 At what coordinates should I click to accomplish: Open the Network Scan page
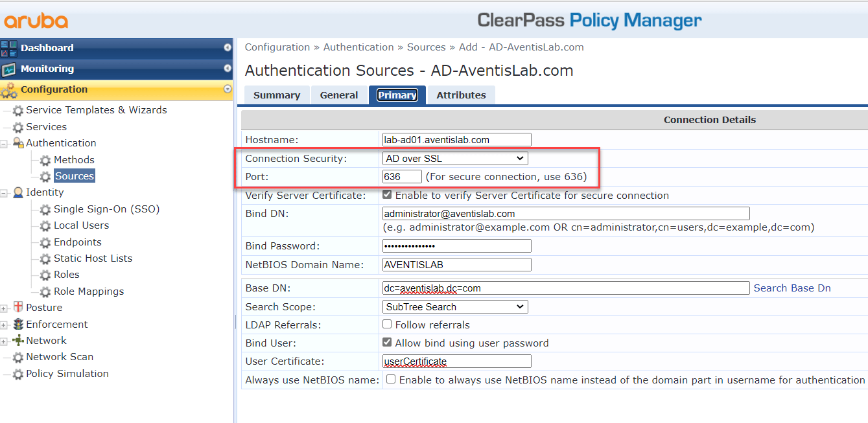point(60,357)
